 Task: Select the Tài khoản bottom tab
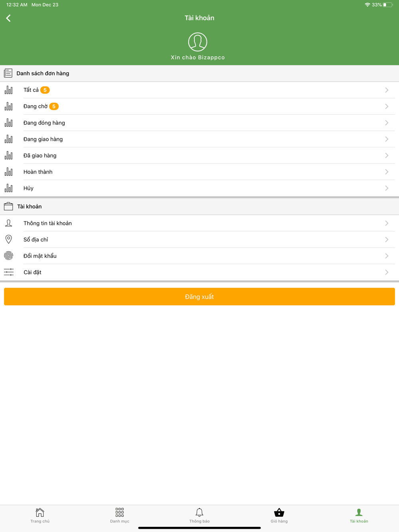(359, 515)
